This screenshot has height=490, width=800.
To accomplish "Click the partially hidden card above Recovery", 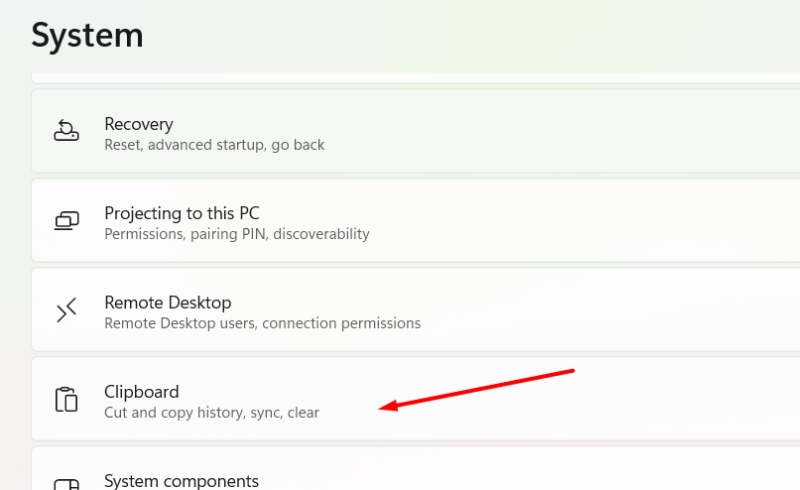I will click(416, 78).
